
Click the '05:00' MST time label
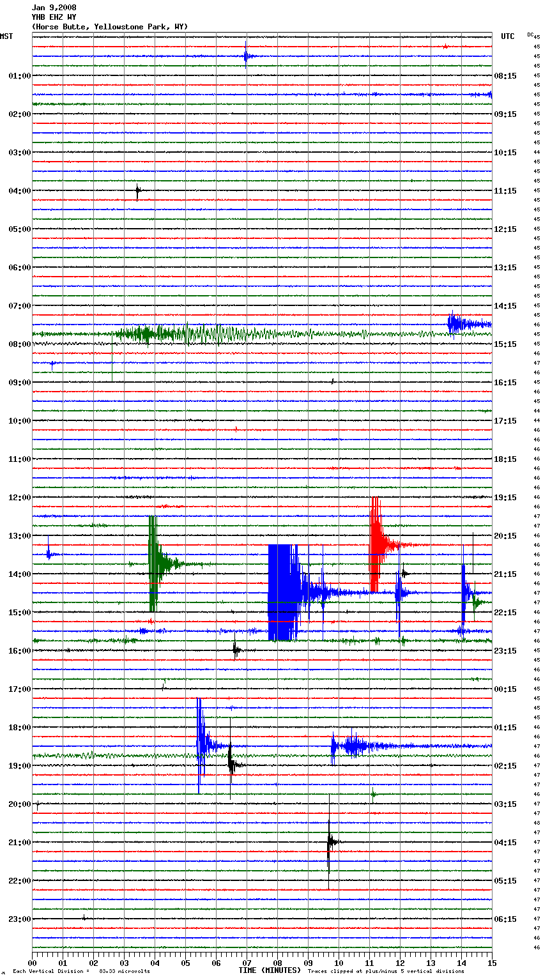tap(20, 229)
